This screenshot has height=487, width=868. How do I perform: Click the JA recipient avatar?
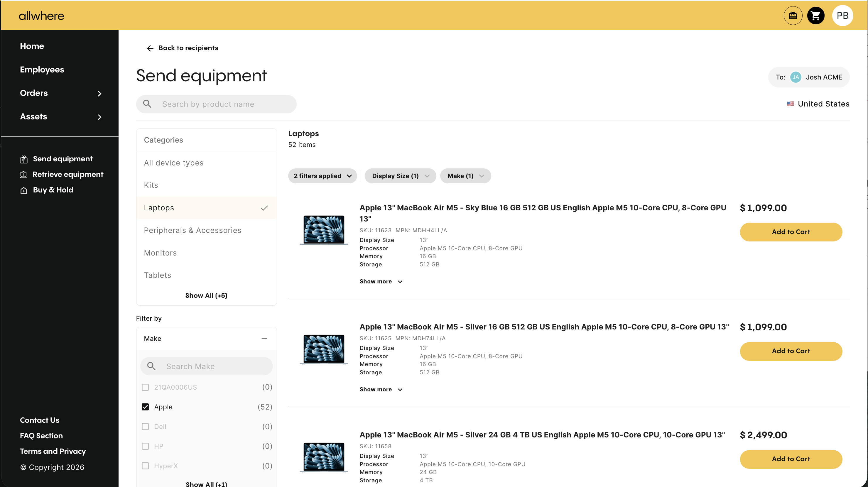pos(796,77)
